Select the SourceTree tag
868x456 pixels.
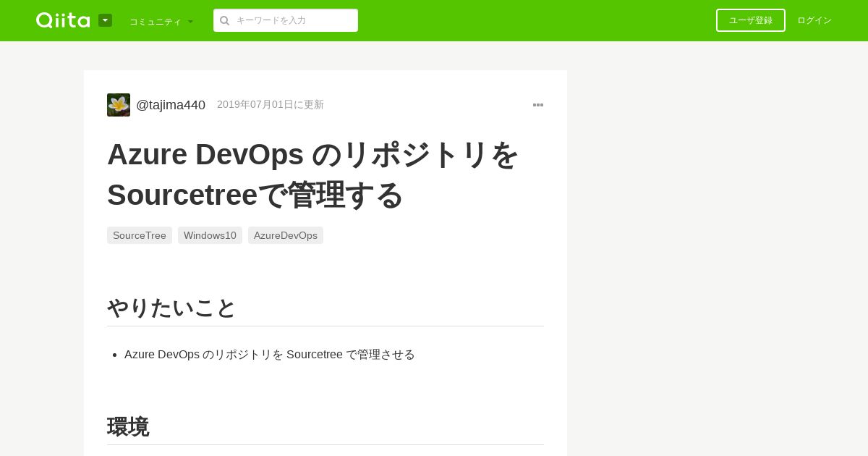pos(140,235)
